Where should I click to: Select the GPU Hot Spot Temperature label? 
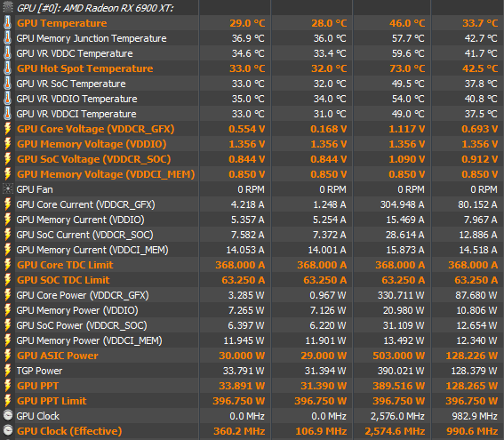coord(84,68)
